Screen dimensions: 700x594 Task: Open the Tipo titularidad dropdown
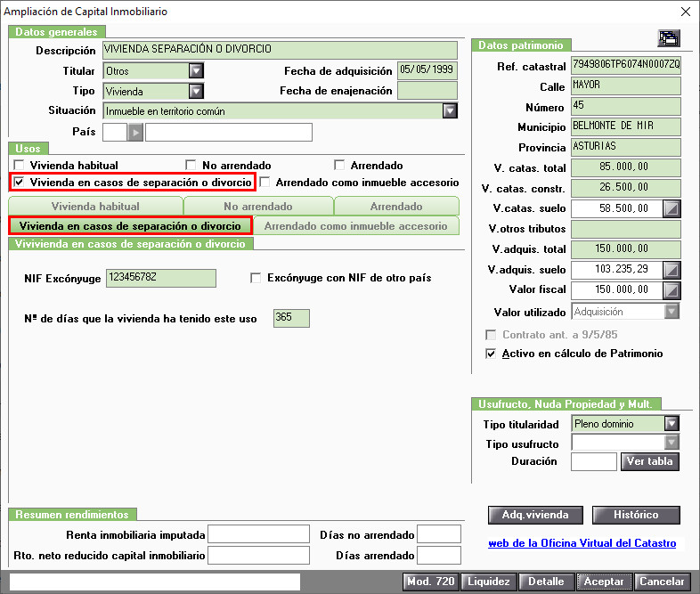click(672, 424)
